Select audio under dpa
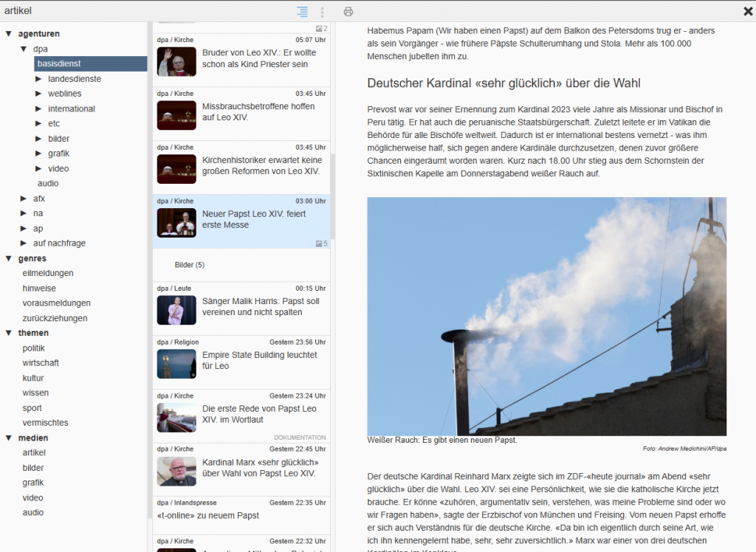 coord(48,183)
